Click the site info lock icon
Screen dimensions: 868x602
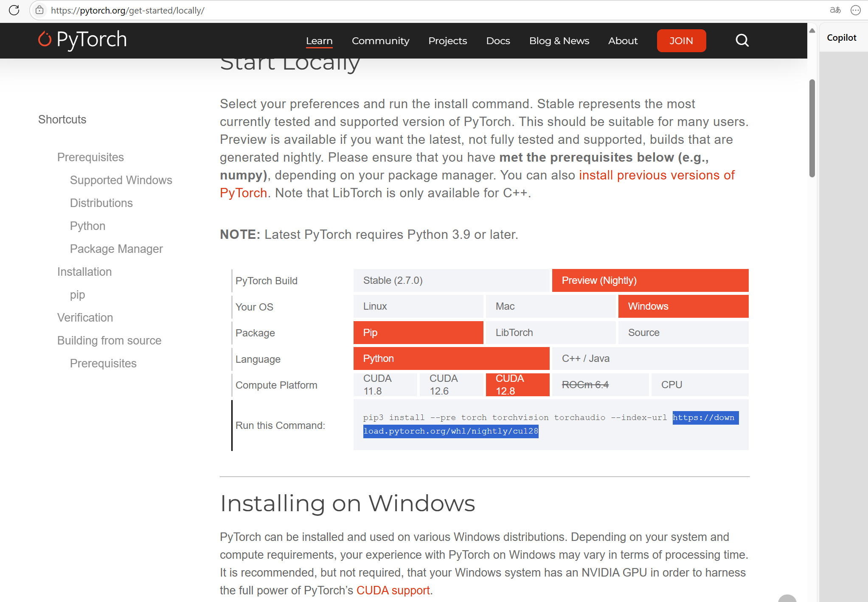pos(39,10)
